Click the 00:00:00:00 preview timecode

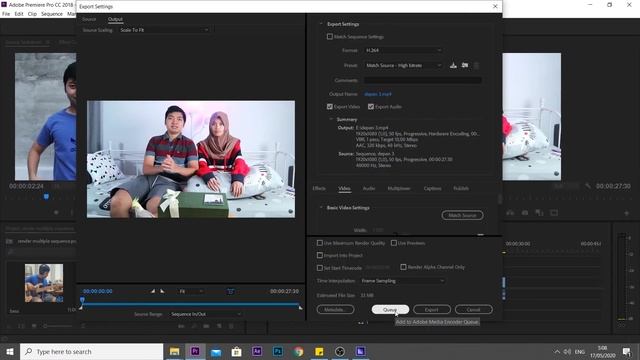pos(98,291)
